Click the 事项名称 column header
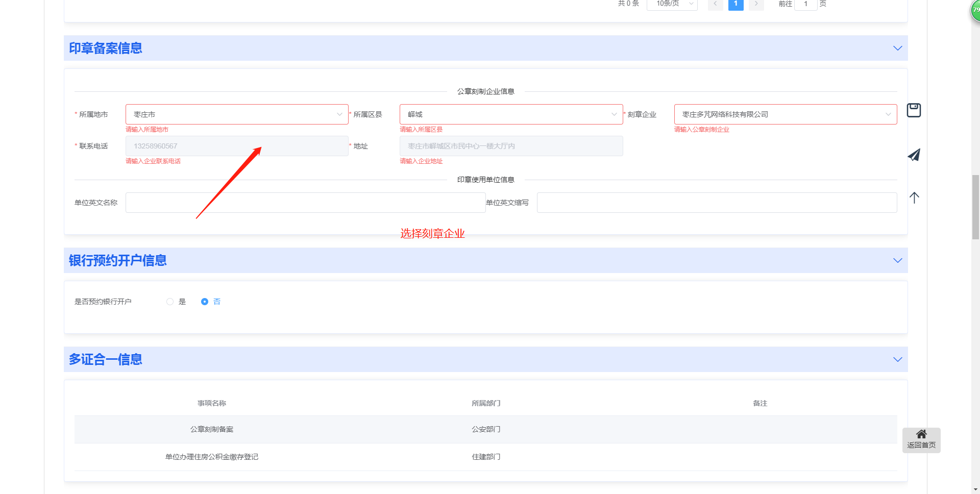 click(212, 403)
